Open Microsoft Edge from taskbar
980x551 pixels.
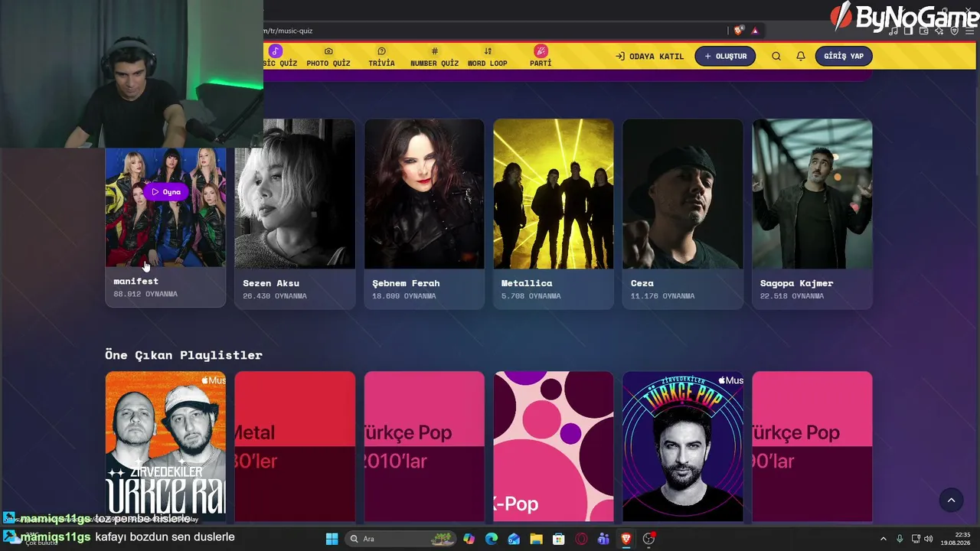(x=492, y=539)
